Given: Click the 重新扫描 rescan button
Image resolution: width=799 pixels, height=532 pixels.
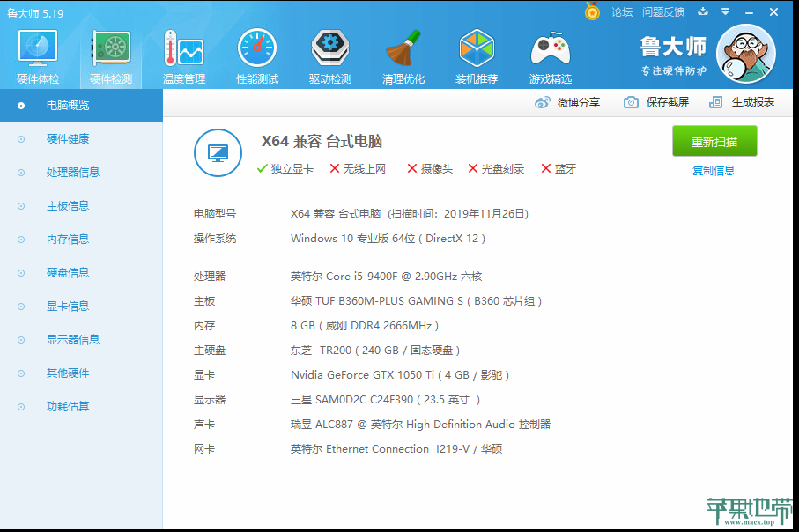Looking at the screenshot, I should 714,141.
